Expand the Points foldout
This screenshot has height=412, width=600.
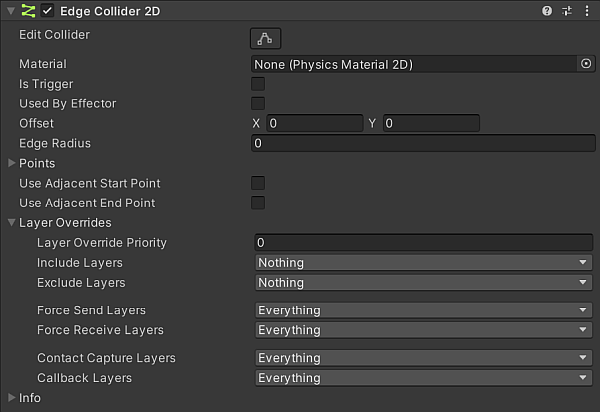12,163
